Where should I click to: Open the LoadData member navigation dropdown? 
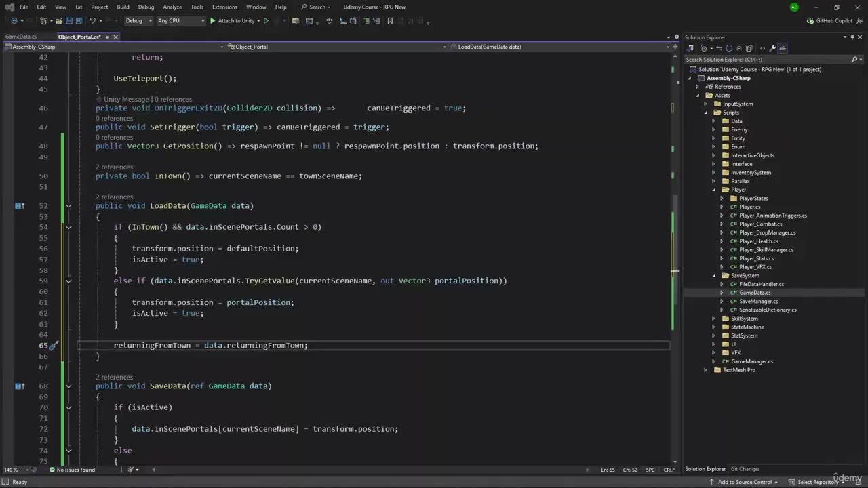pyautogui.click(x=559, y=47)
